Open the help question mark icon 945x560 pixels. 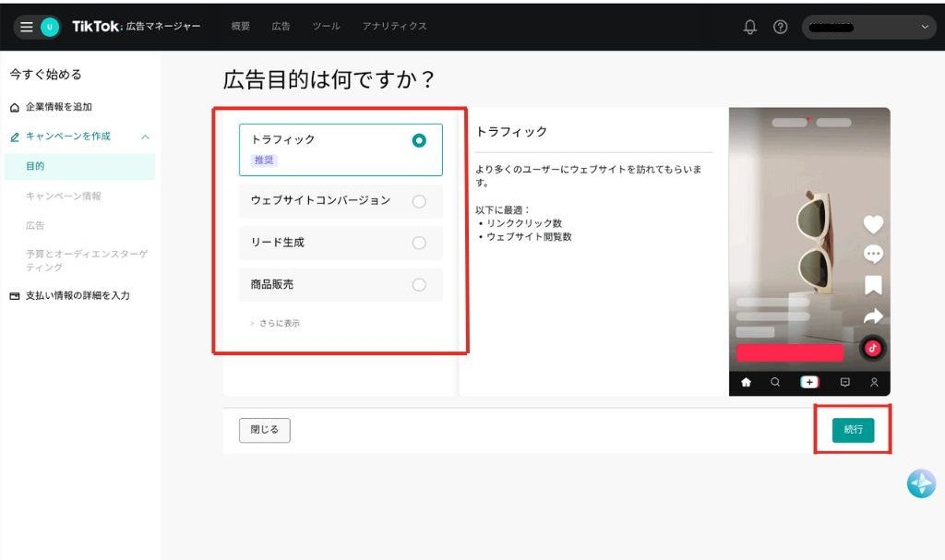780,27
